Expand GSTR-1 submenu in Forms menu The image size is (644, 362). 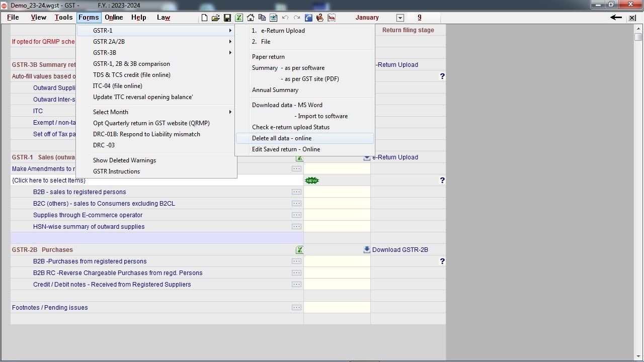point(230,31)
